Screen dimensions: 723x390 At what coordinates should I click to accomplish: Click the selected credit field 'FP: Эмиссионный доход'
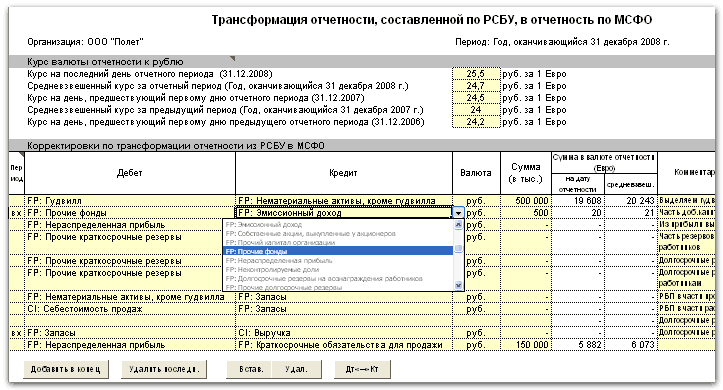pos(344,213)
